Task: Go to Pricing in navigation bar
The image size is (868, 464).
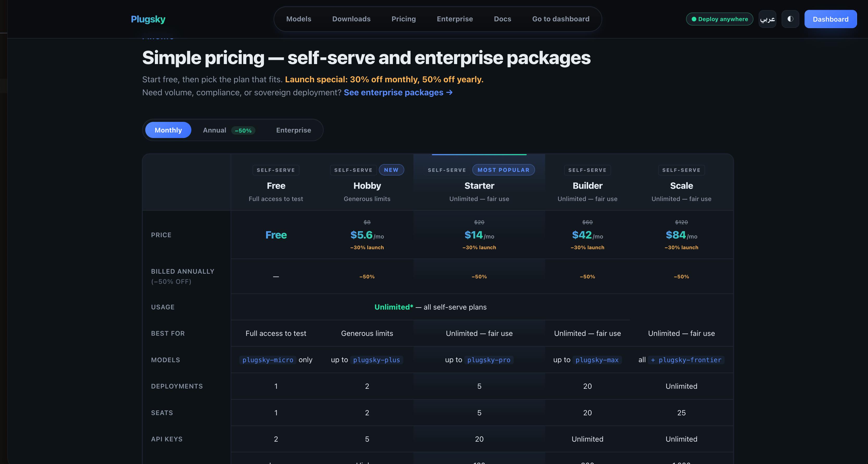Action: pos(403,19)
